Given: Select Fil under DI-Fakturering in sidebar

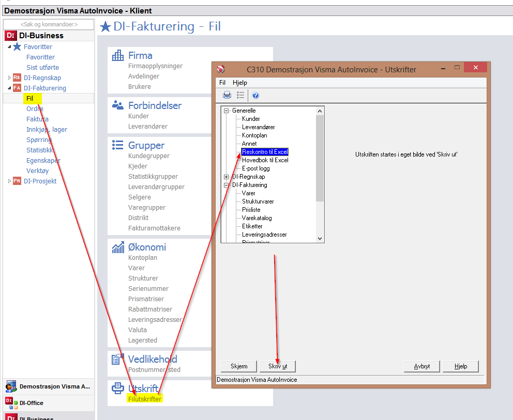Looking at the screenshot, I should pos(30,98).
